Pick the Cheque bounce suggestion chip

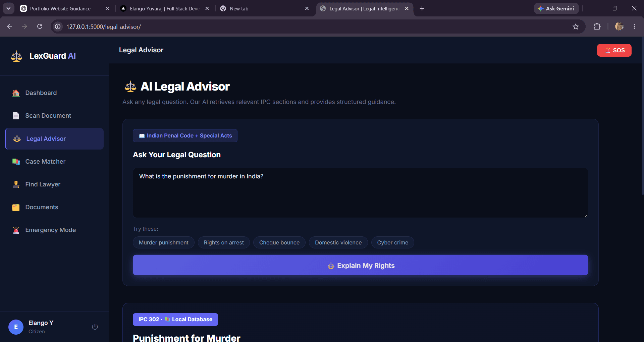pyautogui.click(x=279, y=242)
